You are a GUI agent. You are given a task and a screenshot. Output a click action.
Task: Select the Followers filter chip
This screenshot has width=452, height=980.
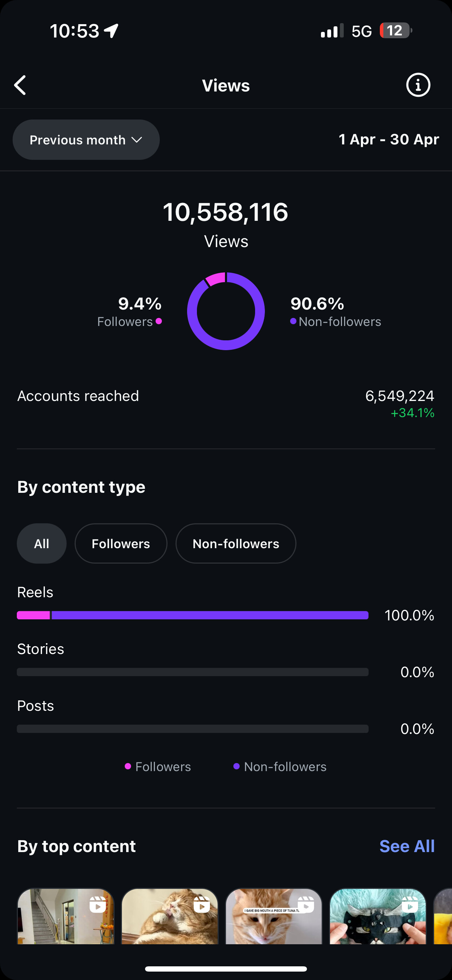[x=121, y=543]
